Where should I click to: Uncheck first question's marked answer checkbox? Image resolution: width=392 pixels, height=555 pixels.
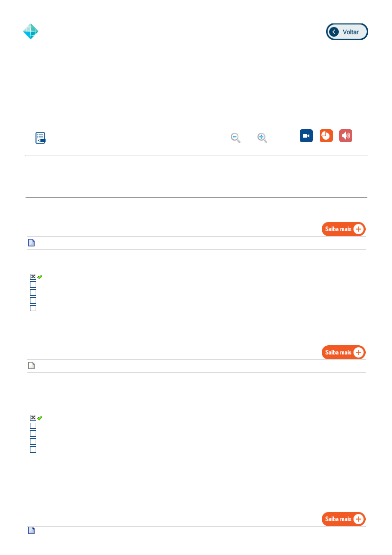(x=33, y=277)
